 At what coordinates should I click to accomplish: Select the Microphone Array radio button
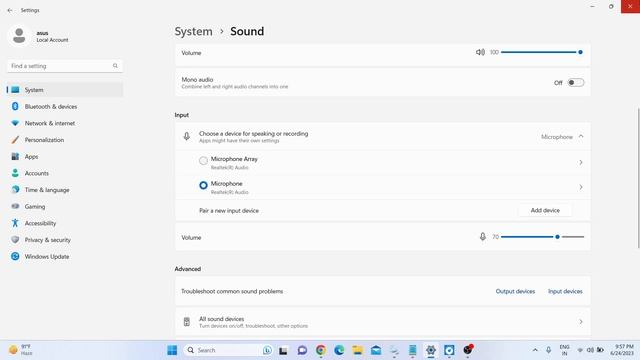pyautogui.click(x=203, y=161)
